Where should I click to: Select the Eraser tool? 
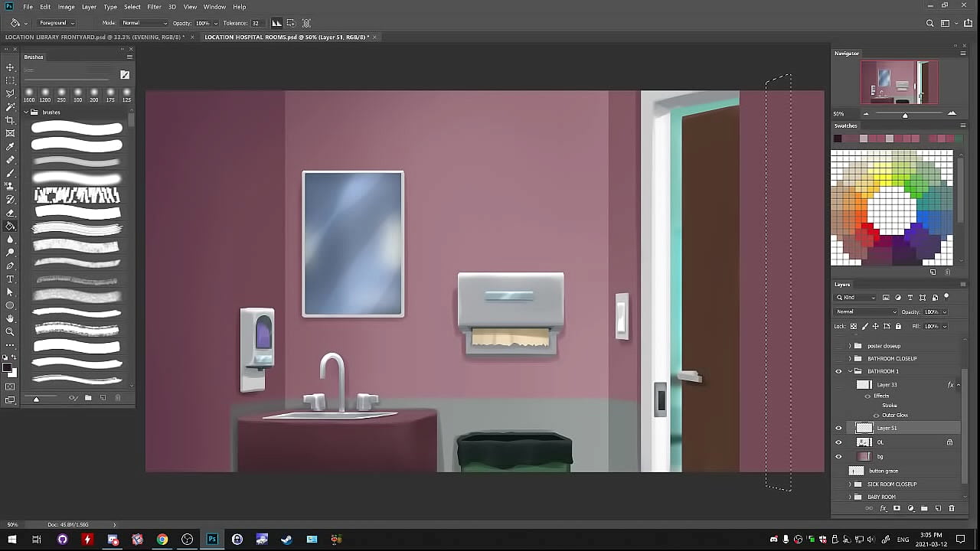coord(10,213)
